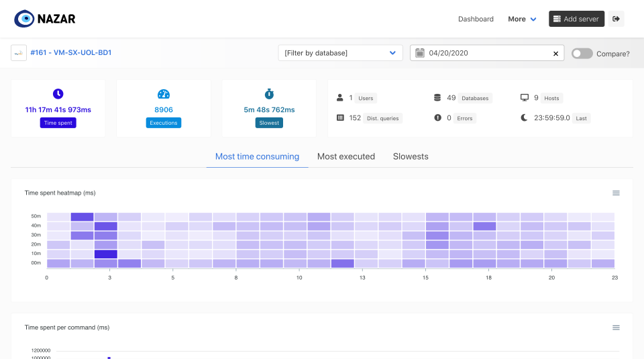
Task: Open the heatmap chart hamburger menu
Action: (616, 193)
